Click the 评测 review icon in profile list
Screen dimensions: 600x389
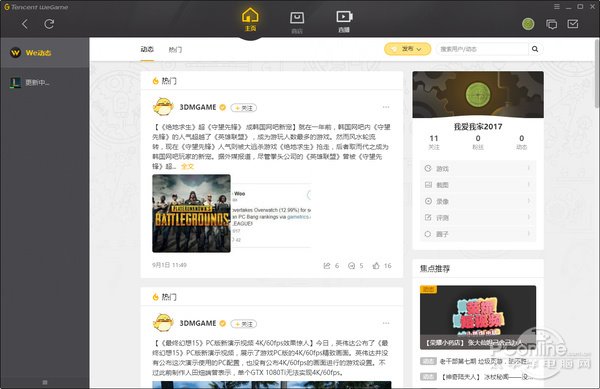[428, 218]
